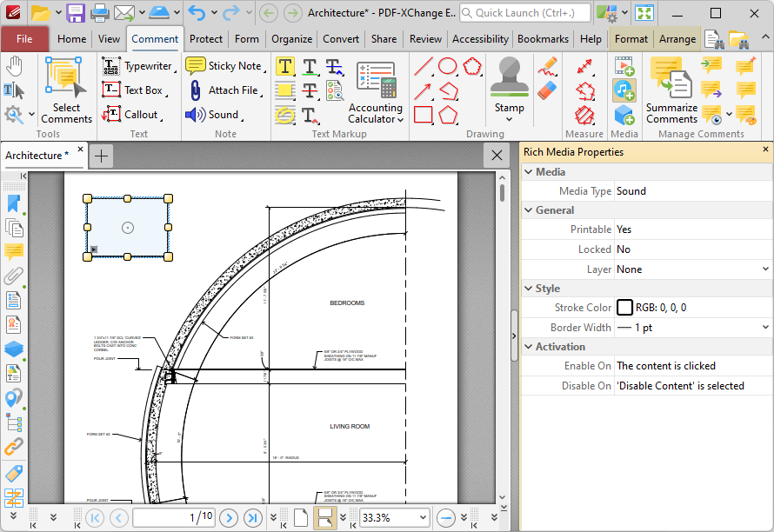Switch to the Protect tab
This screenshot has height=532, width=774.
coord(206,39)
